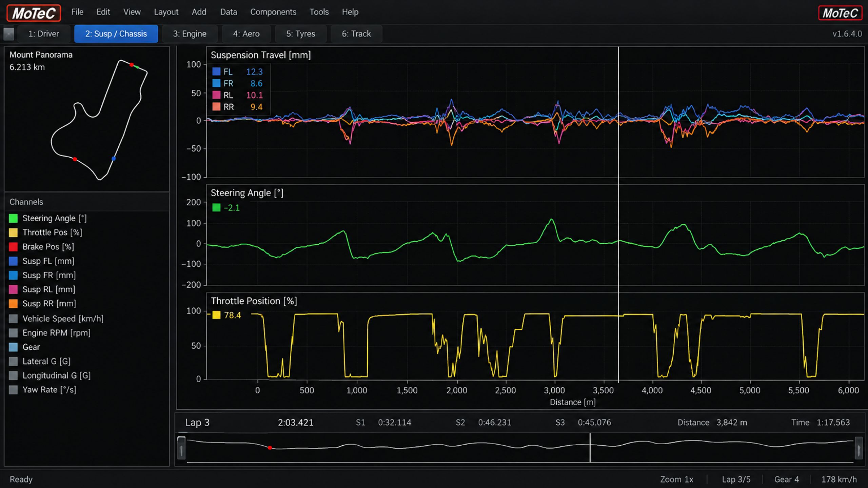868x488 pixels.
Task: Go to the 6: Track tab
Action: [356, 34]
